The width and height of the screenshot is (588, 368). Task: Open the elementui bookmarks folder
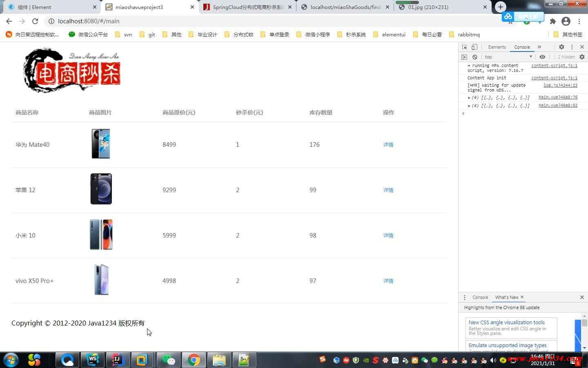click(x=389, y=34)
